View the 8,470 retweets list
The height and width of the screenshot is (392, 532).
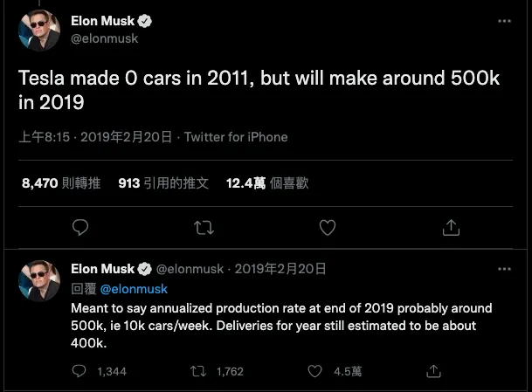click(61, 183)
